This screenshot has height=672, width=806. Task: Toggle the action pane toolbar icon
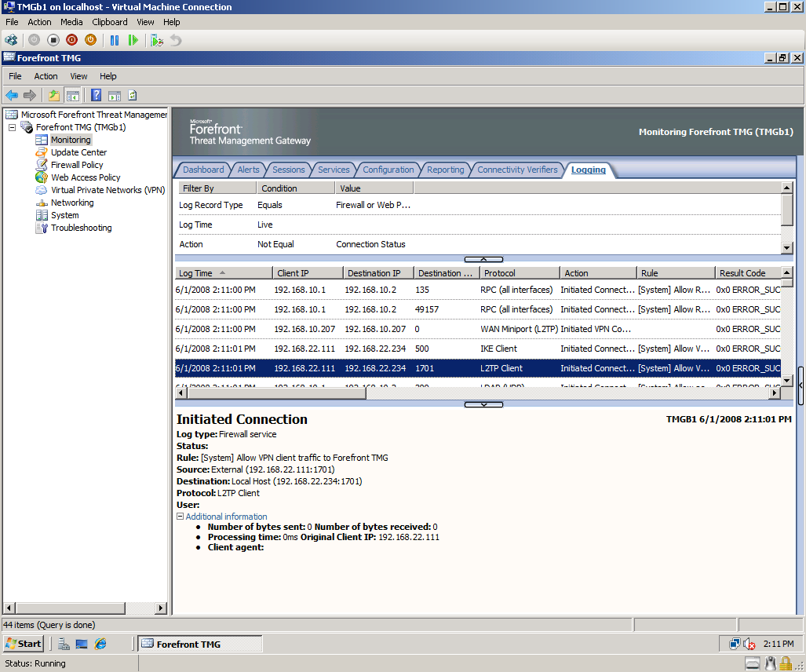115,95
